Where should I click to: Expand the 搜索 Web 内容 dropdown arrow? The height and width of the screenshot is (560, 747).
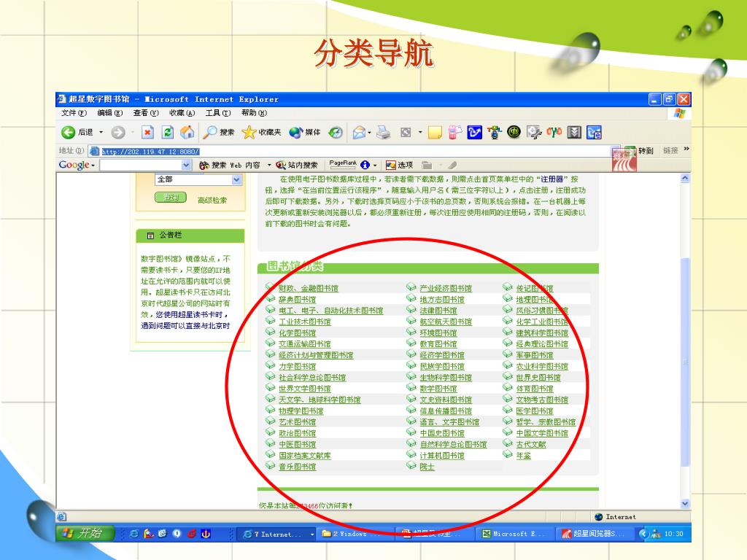(269, 166)
